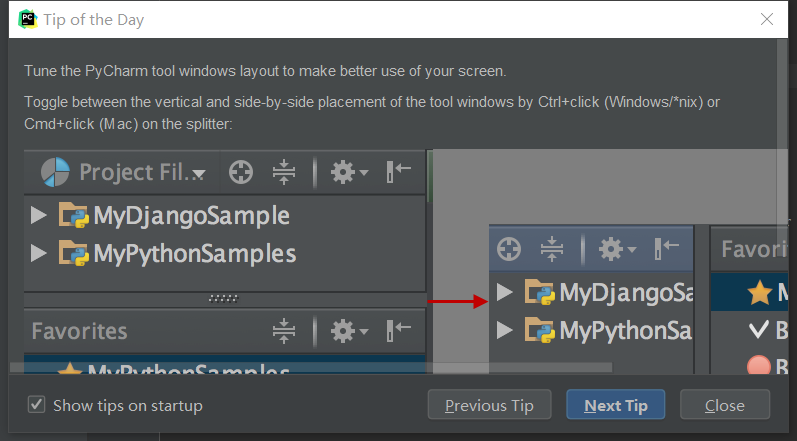This screenshot has width=797, height=441.
Task: Click collapse all icon in Project Files toolbar
Action: (x=284, y=173)
